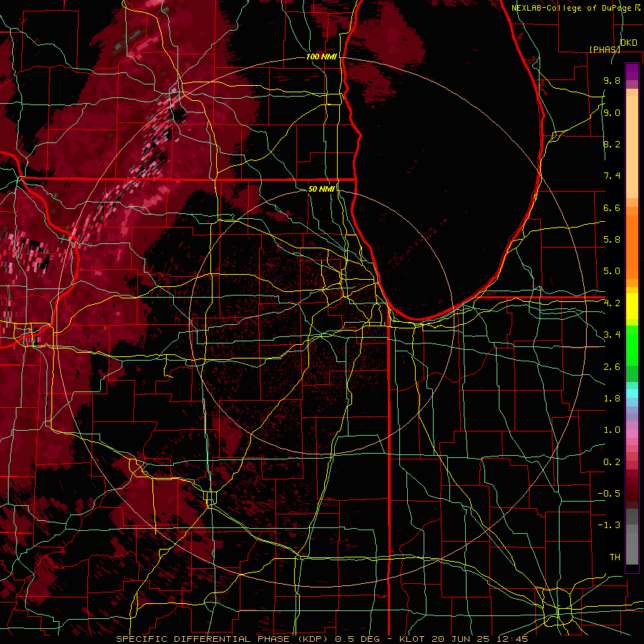Click the 1.0 value on the scale

click(x=612, y=430)
